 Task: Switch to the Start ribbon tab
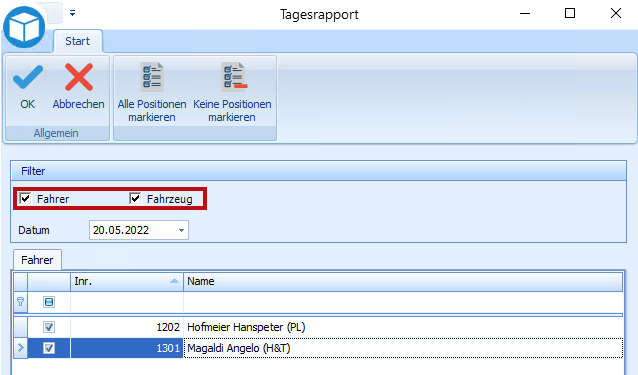tap(77, 41)
